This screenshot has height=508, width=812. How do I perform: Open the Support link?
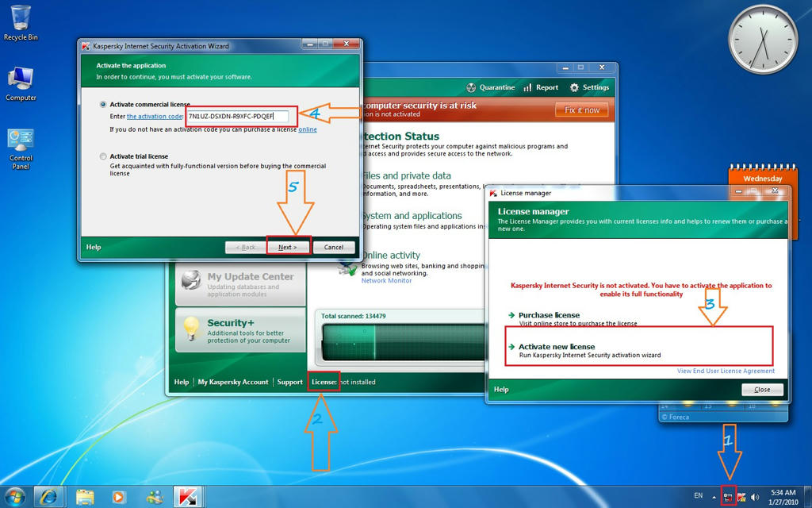[289, 382]
